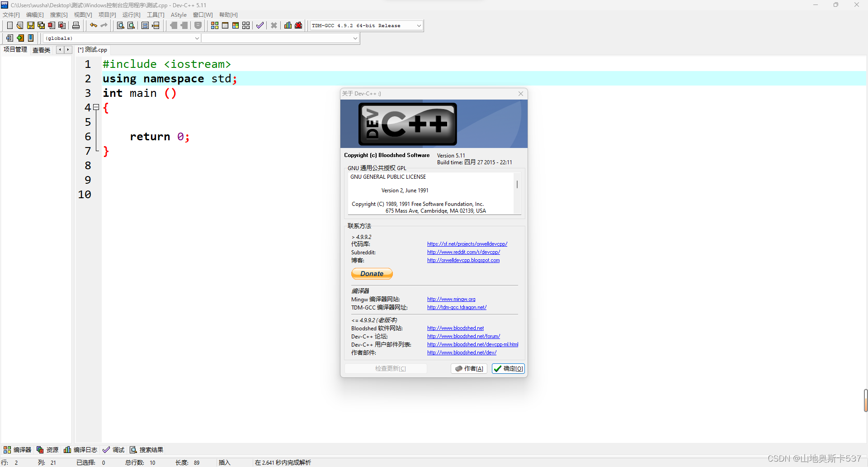Click the Redo arrow icon
This screenshot has height=467, width=868.
[x=104, y=25]
